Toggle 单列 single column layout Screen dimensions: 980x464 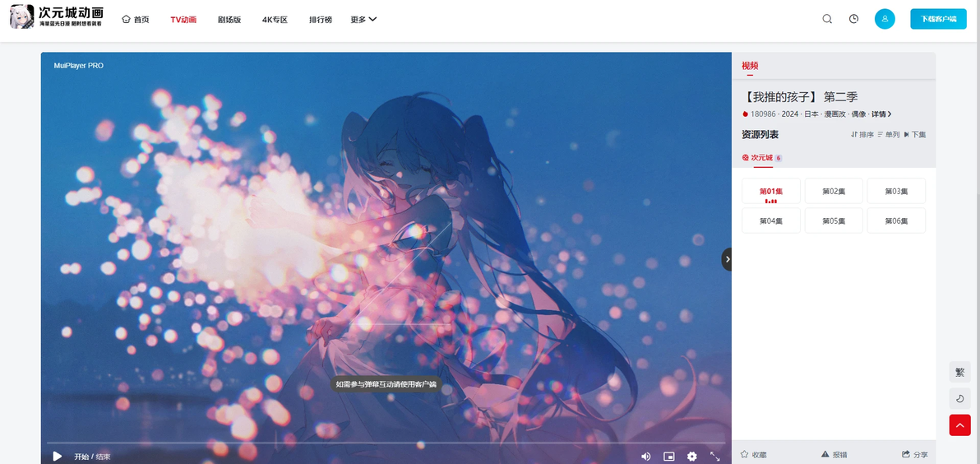[x=889, y=134]
